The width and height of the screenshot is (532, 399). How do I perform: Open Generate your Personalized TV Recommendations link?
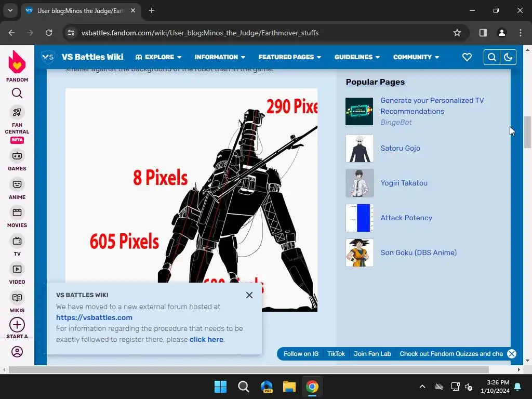[432, 106]
